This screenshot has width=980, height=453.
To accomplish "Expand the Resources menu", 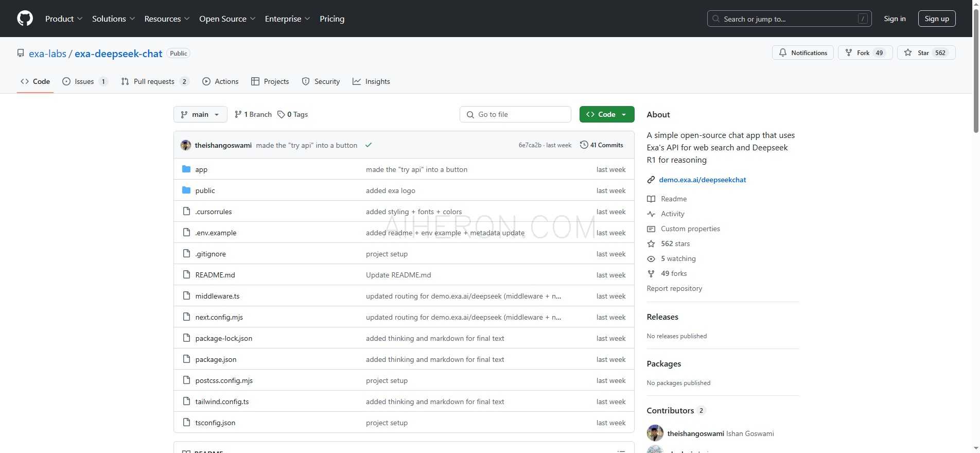I will click(x=167, y=19).
